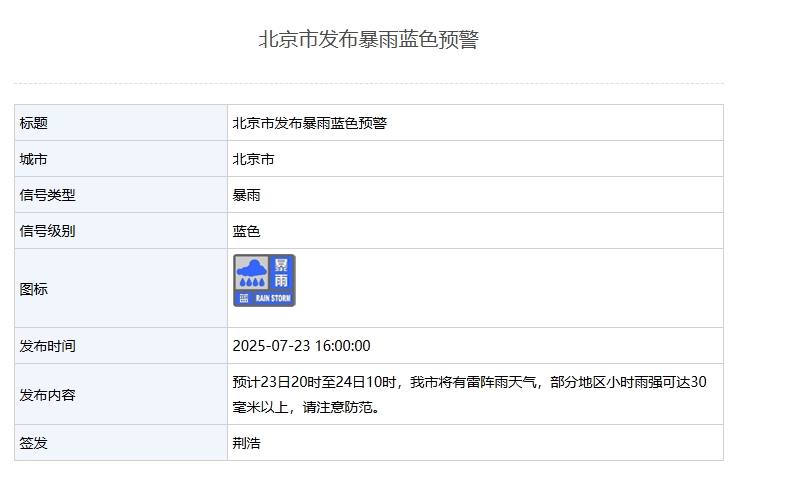Click the 发布时间 label cell
The height and width of the screenshot is (483, 791).
point(121,346)
